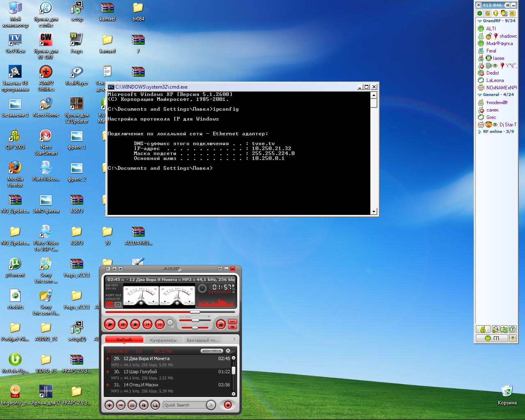Remove files with AIMP minus button
This screenshot has height=420, width=525.
click(121, 405)
